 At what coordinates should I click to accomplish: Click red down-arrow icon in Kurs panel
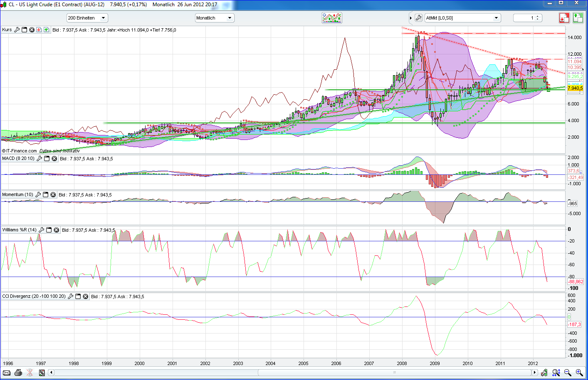[x=39, y=30]
